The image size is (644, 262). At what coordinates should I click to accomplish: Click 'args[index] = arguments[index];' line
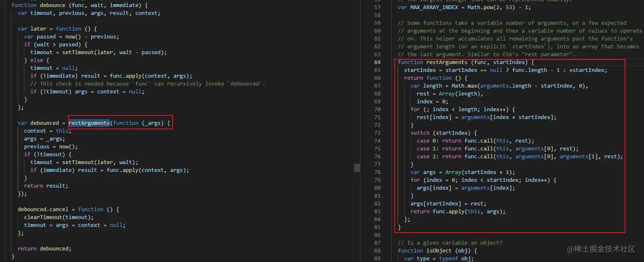(466, 188)
